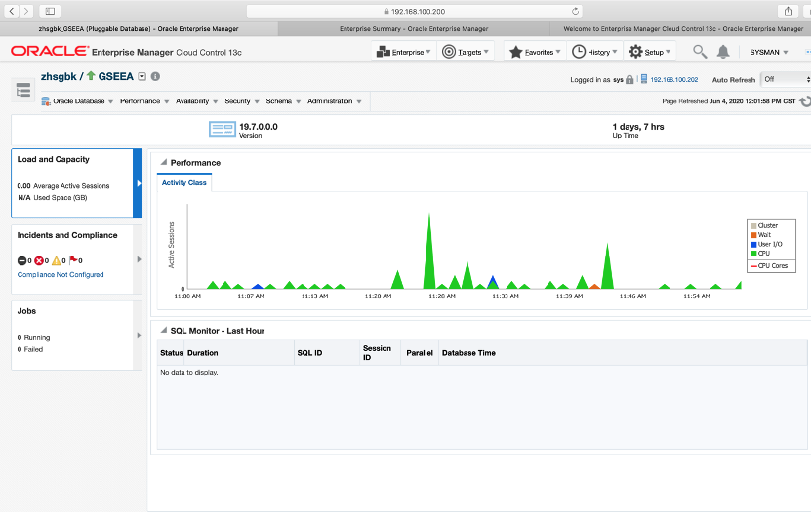
Task: Reload the page from the address bar
Action: (x=575, y=11)
